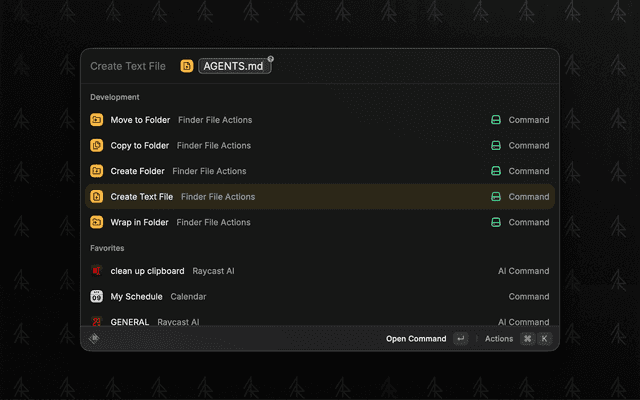Click the Wrap in Folder icon
The image size is (640, 400).
97,222
